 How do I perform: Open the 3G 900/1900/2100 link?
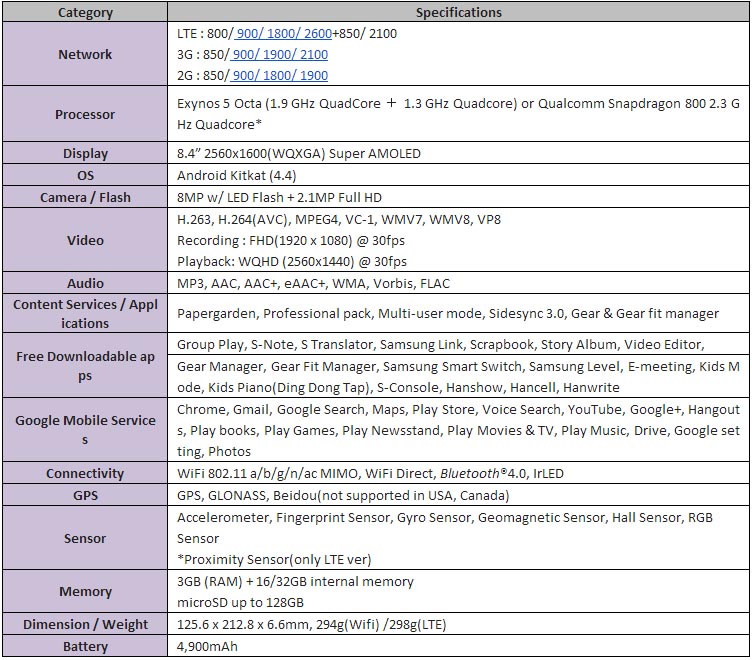tap(279, 55)
